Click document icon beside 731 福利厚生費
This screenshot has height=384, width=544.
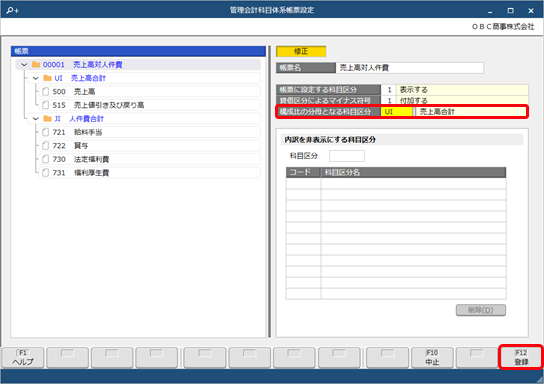pos(45,173)
